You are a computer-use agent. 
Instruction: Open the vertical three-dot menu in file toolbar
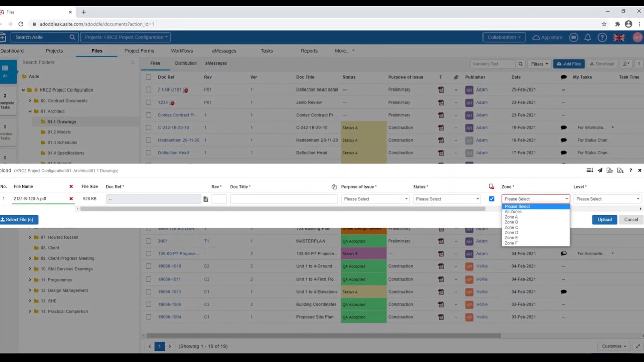[x=639, y=64]
